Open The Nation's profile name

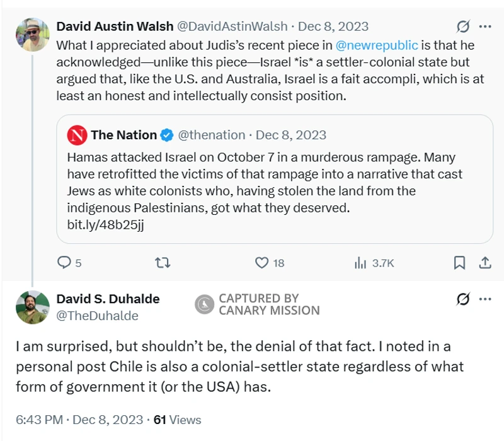123,135
